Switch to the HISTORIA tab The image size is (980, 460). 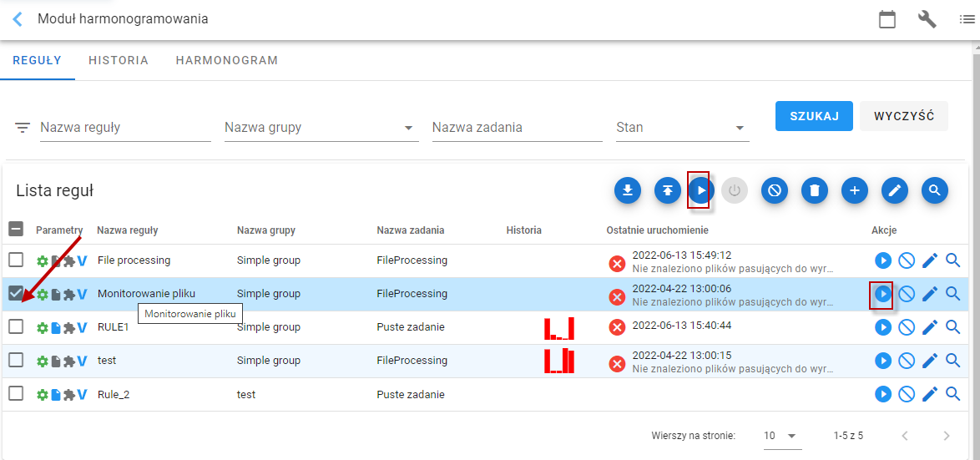(119, 61)
